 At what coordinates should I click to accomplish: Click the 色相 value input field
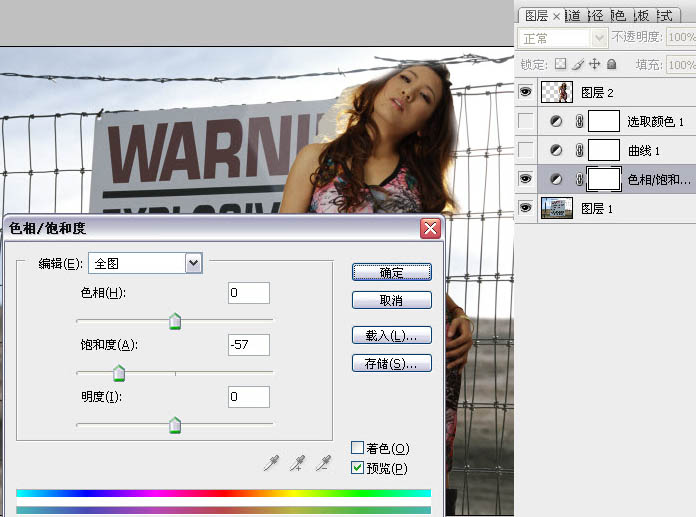pyautogui.click(x=248, y=293)
